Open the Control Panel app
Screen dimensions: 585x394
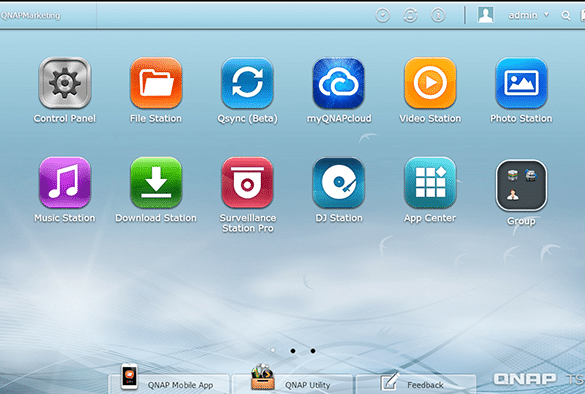[x=65, y=83]
